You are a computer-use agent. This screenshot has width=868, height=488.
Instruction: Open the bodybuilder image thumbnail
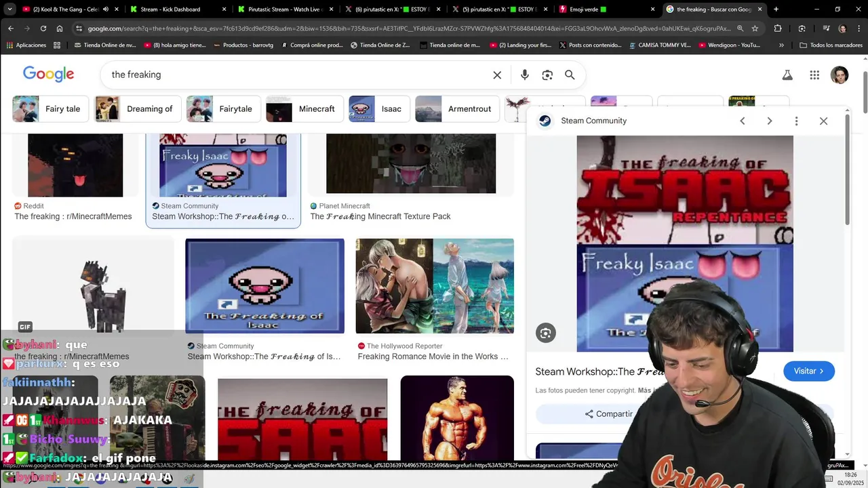coord(457,418)
